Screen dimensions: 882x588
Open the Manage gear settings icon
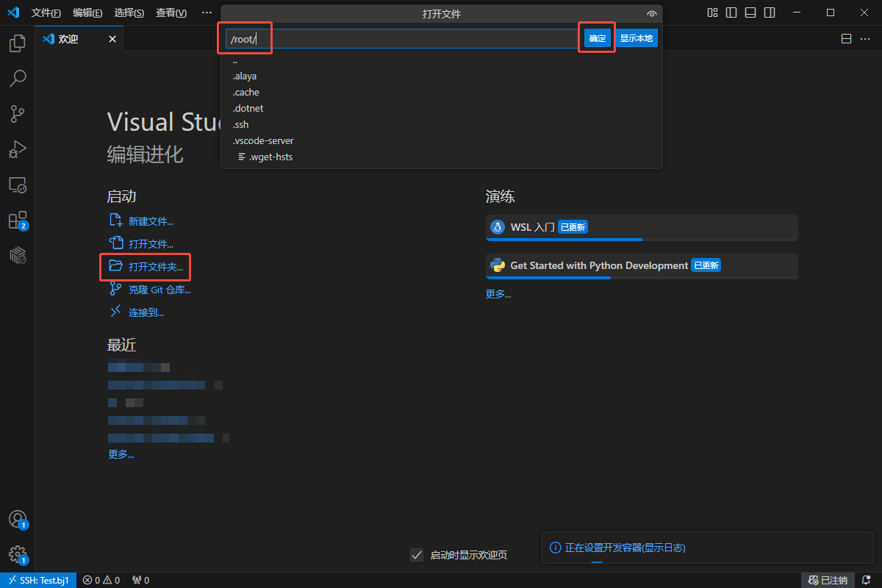tap(17, 554)
